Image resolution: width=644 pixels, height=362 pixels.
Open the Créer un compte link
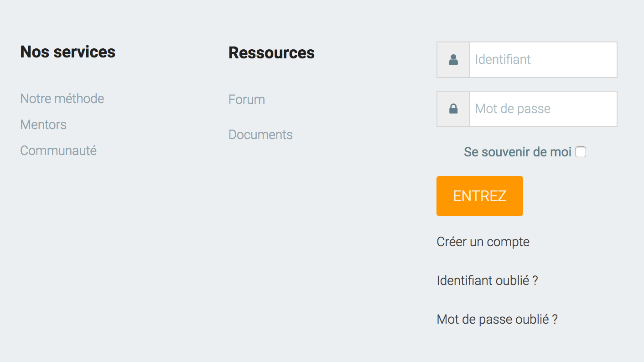pos(483,242)
